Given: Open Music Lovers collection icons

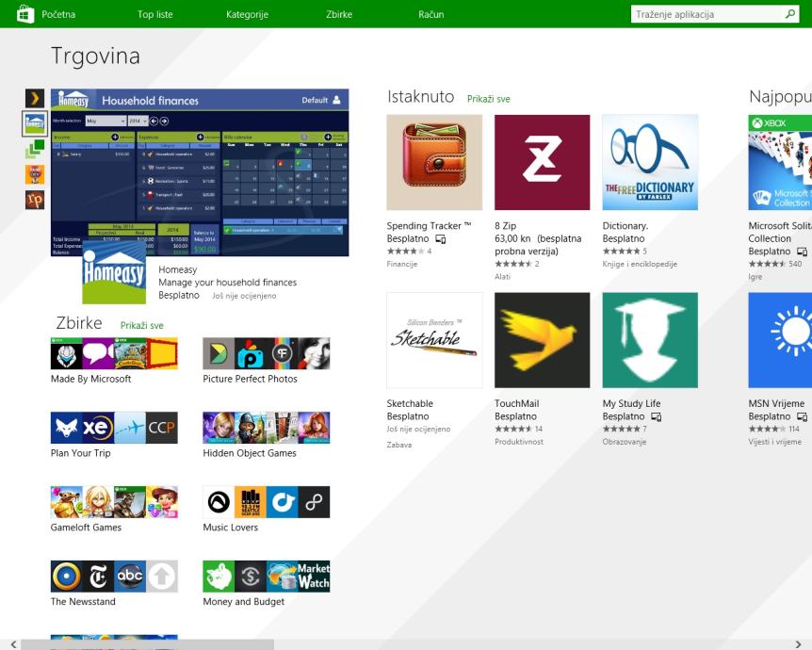Looking at the screenshot, I should coord(267,502).
